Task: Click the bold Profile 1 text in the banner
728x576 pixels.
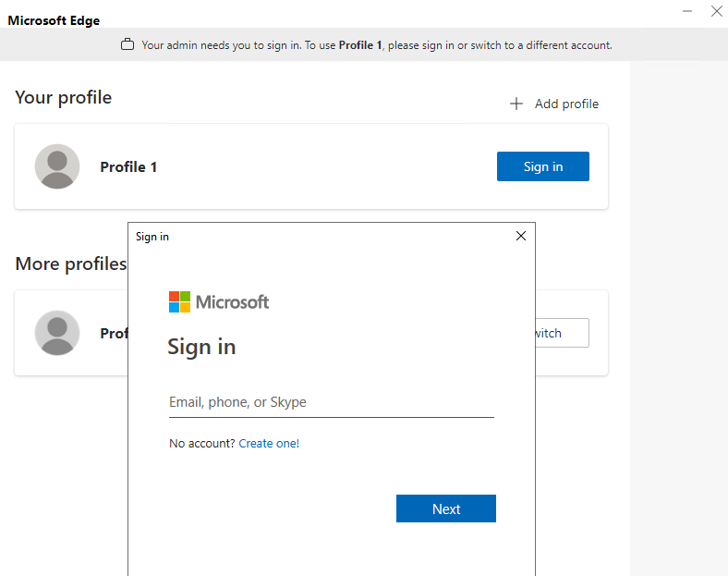Action: 360,45
